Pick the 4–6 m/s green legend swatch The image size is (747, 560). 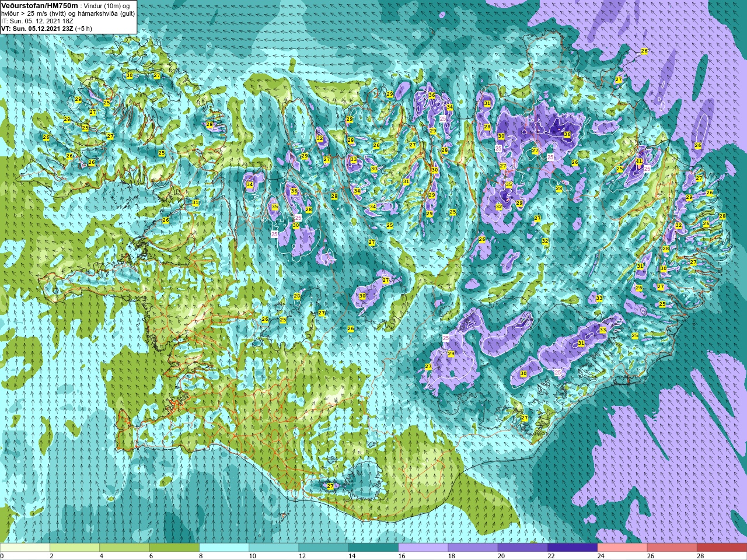point(124,548)
